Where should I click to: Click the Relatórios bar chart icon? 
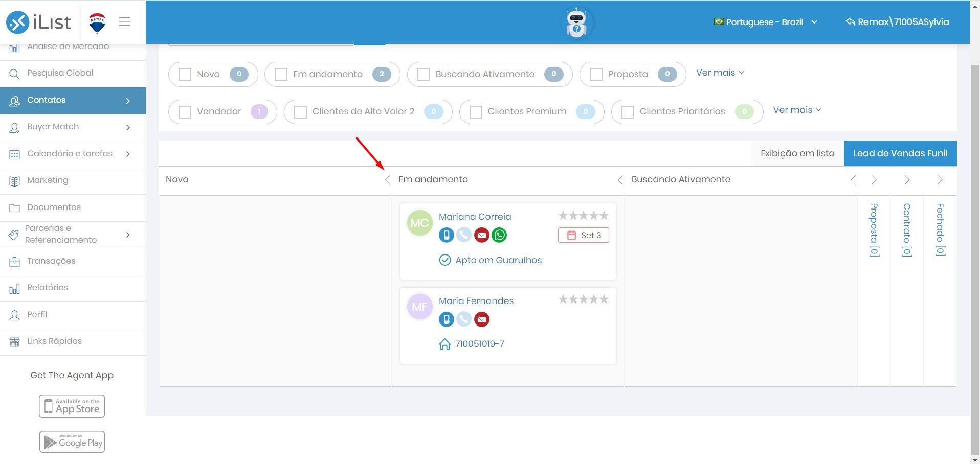coord(14,288)
